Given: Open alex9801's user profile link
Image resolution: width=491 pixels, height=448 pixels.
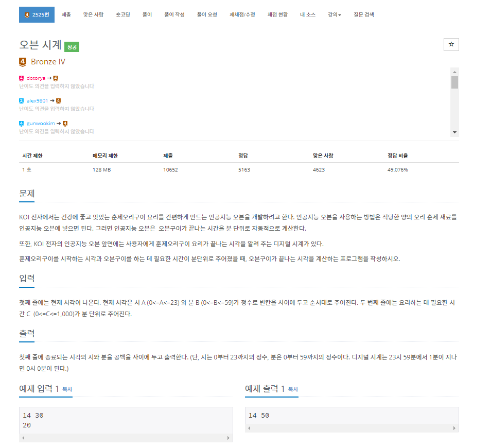Looking at the screenshot, I should pyautogui.click(x=37, y=101).
